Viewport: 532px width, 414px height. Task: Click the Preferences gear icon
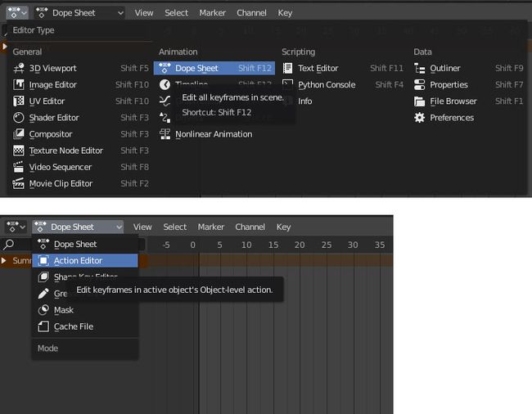click(x=419, y=118)
